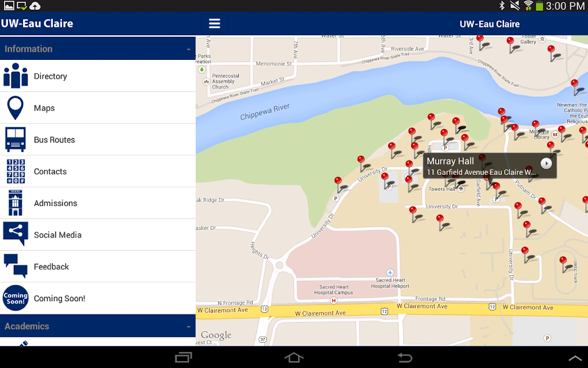Screen dimensions: 588x368
Task: Tap the green park marker near Parks Recreation
Action: pyautogui.click(x=202, y=70)
